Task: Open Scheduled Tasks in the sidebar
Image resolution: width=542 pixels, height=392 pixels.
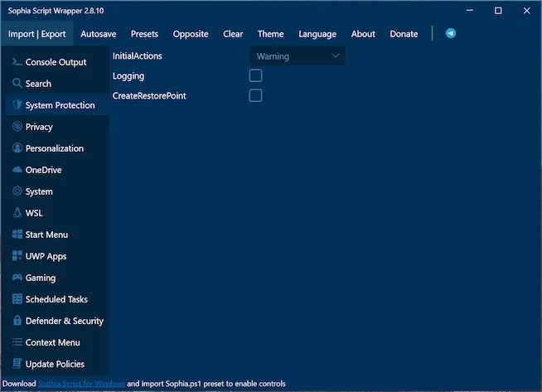Action: [x=57, y=298]
